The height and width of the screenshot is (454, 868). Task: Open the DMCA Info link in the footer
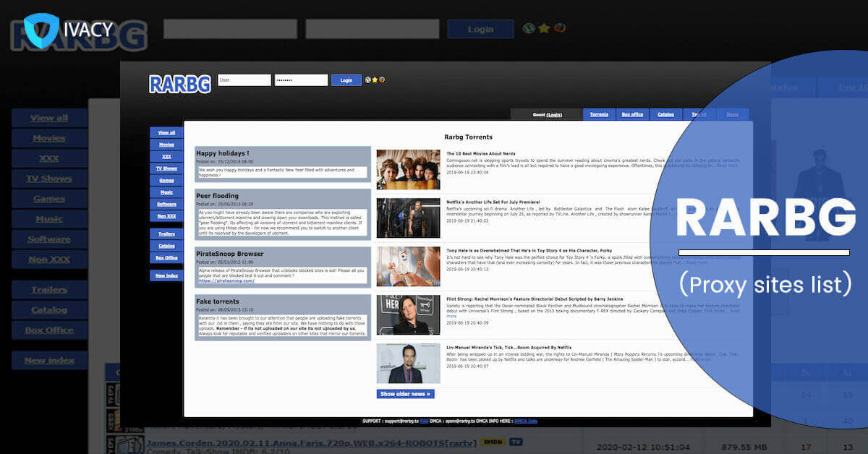click(527, 421)
